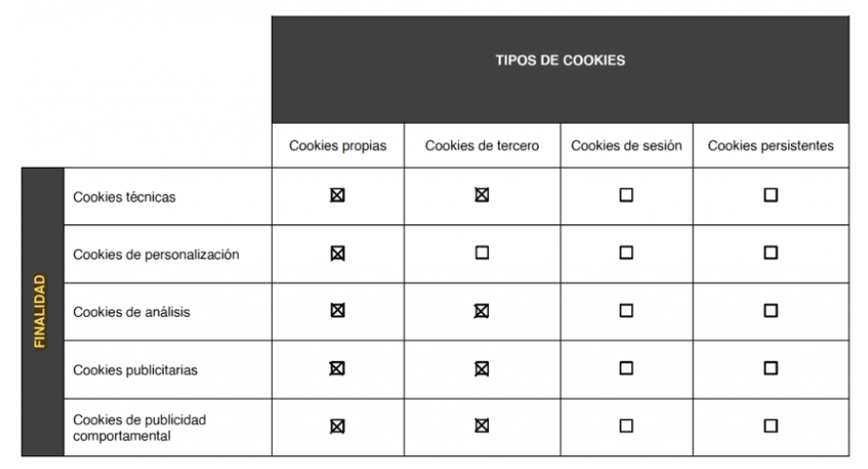Uncheck Cookies publicitarias under Cookies de tercero

481,369
